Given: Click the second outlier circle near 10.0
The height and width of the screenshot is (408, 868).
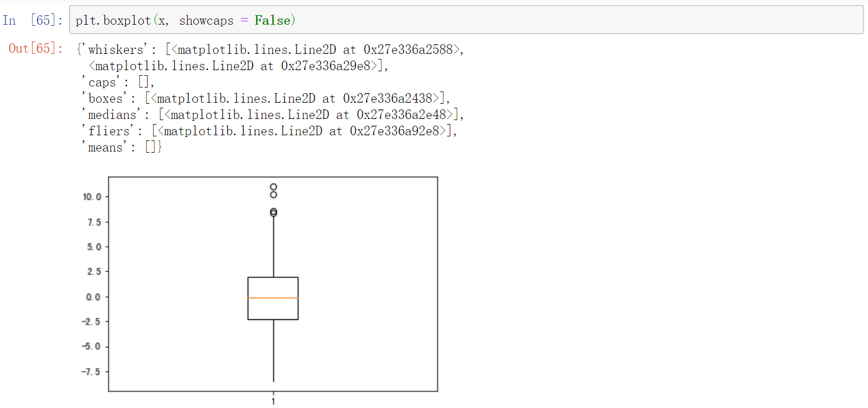Looking at the screenshot, I should 273,195.
